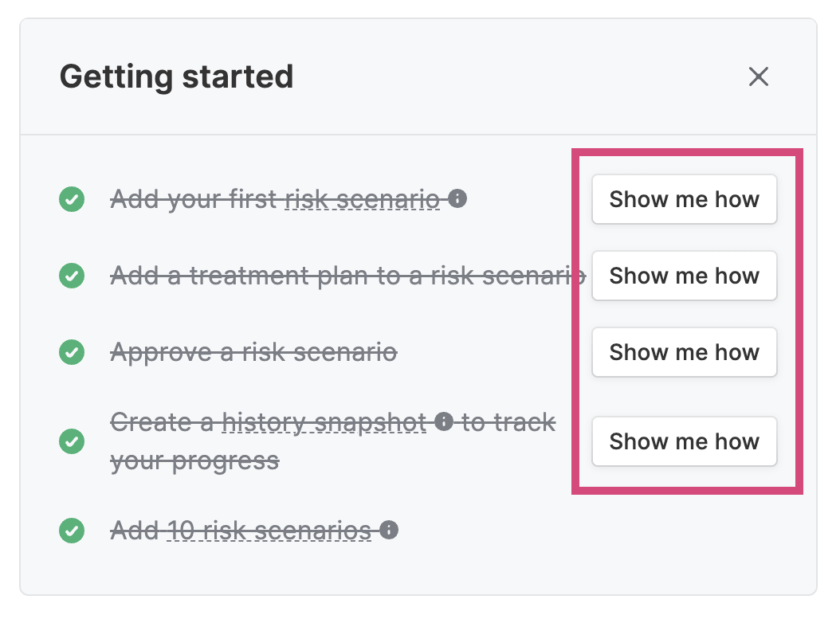Open the underlined 'risk scenario' term link
The height and width of the screenshot is (623, 840).
pyautogui.click(x=362, y=199)
